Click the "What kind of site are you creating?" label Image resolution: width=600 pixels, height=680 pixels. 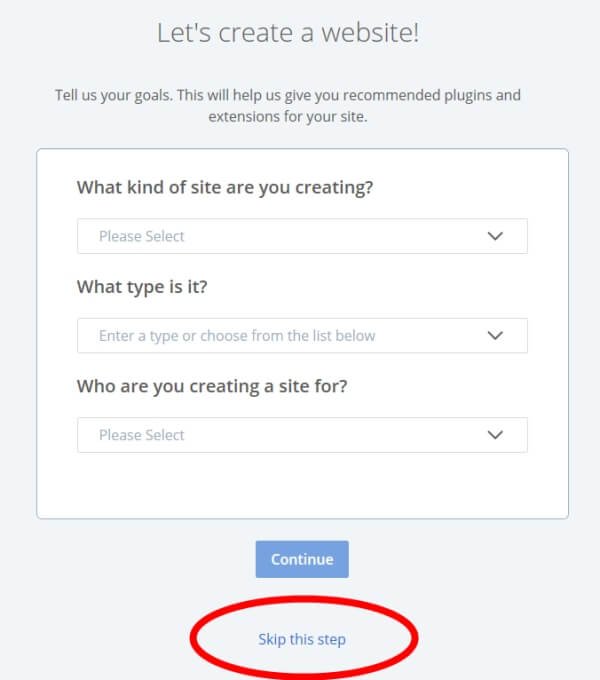click(x=225, y=187)
